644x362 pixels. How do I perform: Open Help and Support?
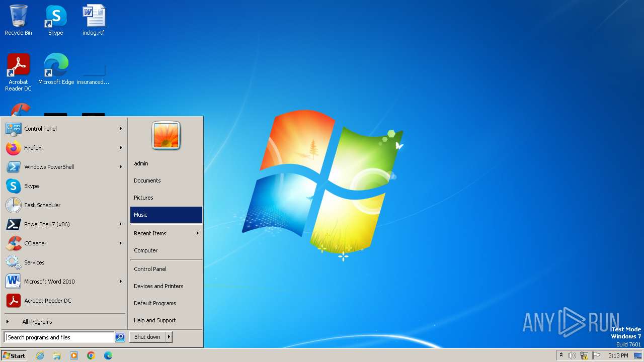(x=166, y=320)
